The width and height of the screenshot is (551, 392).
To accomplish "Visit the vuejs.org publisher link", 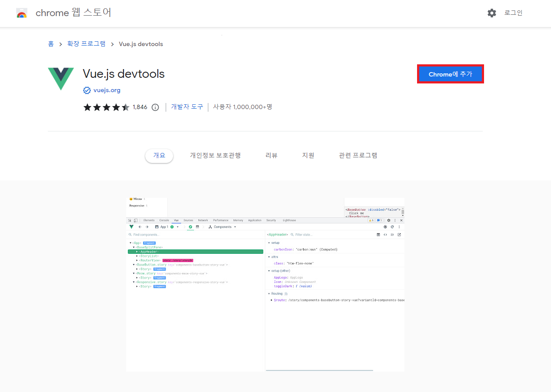I will click(x=107, y=90).
